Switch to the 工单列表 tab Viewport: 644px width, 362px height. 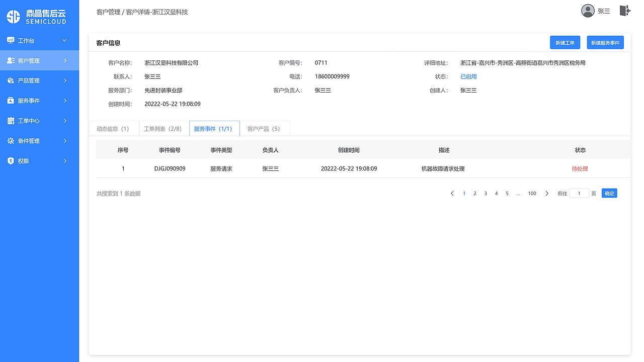[163, 128]
